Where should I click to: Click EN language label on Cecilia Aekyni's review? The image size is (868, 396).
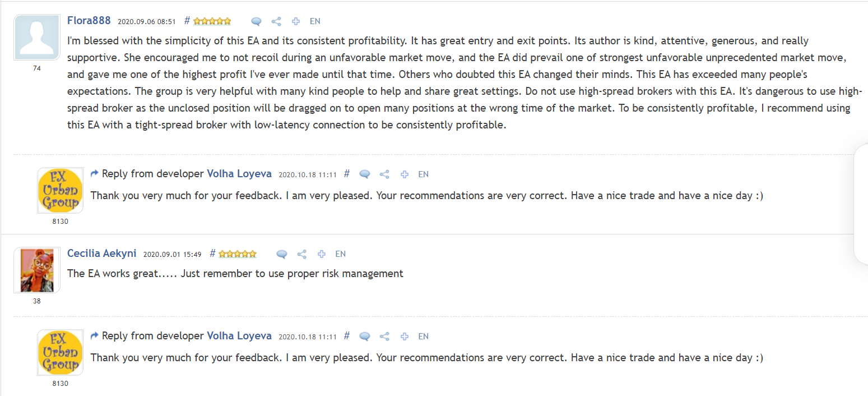tap(341, 254)
